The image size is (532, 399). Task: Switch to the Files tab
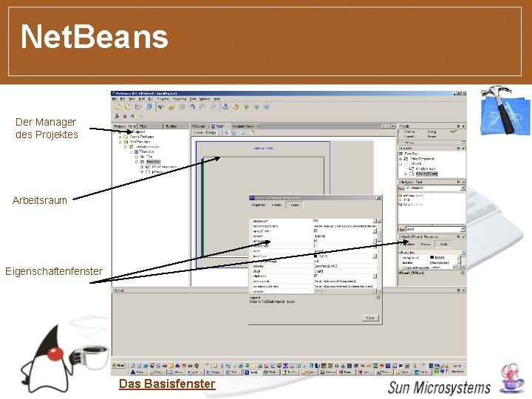pyautogui.click(x=149, y=126)
